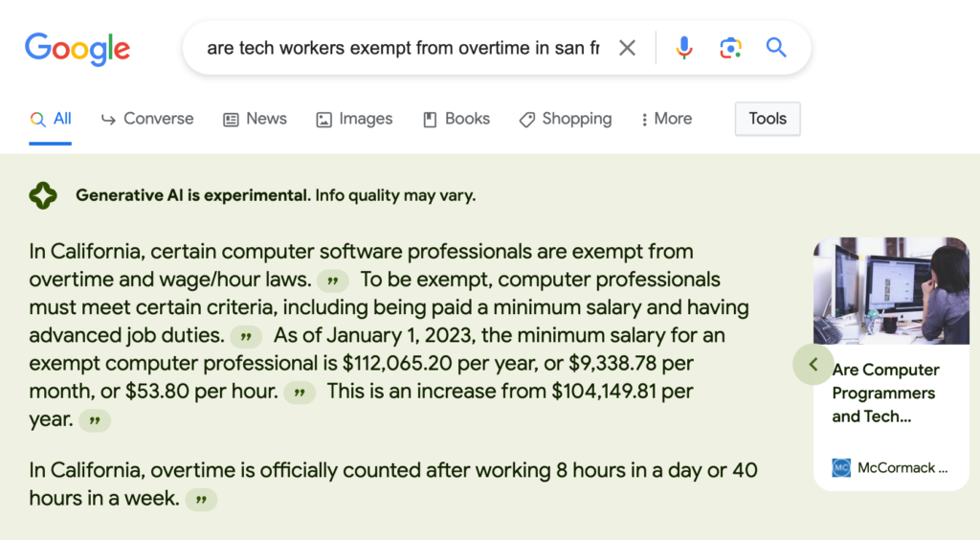Switch to the News tab

pyautogui.click(x=255, y=119)
